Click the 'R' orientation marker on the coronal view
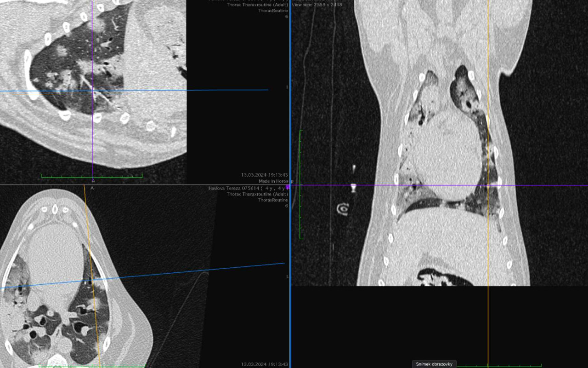 point(292,182)
